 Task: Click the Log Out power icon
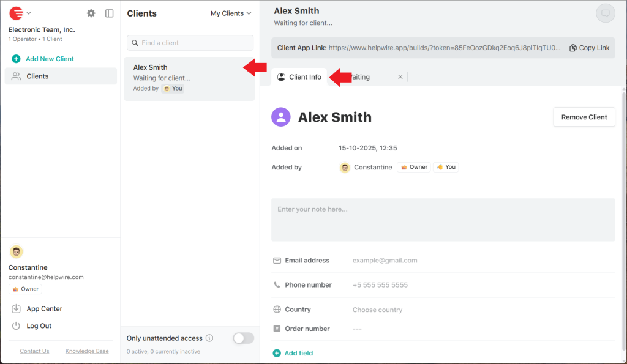tap(16, 325)
